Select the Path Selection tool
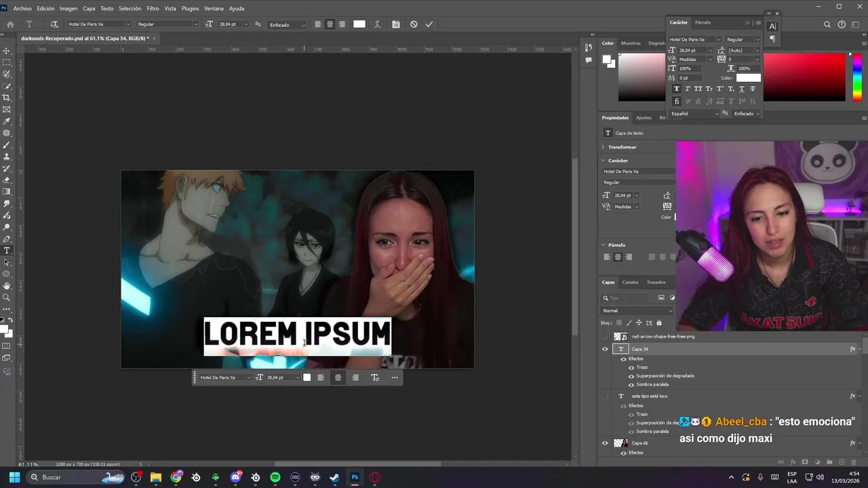 (7, 262)
